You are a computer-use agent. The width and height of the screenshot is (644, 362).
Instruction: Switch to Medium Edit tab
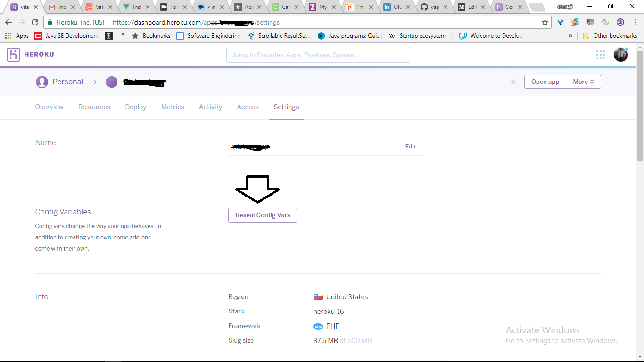(471, 7)
